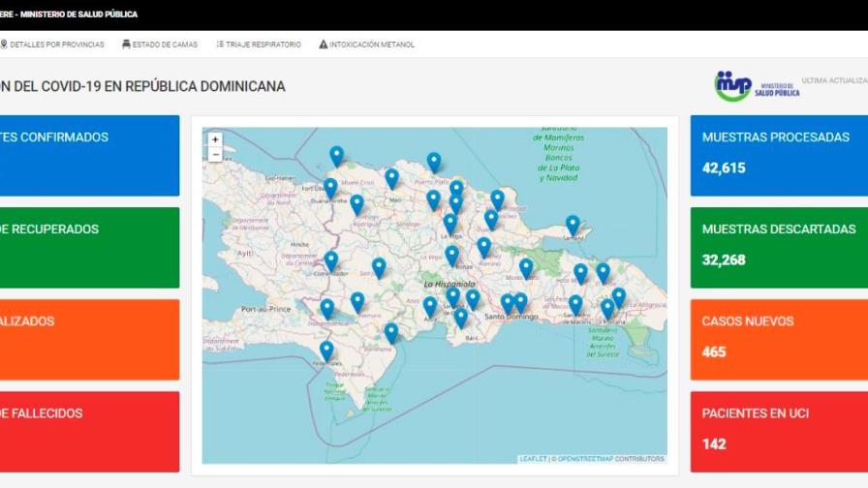Select the Neiba map marker
This screenshot has height=488, width=868.
pyautogui.click(x=357, y=303)
